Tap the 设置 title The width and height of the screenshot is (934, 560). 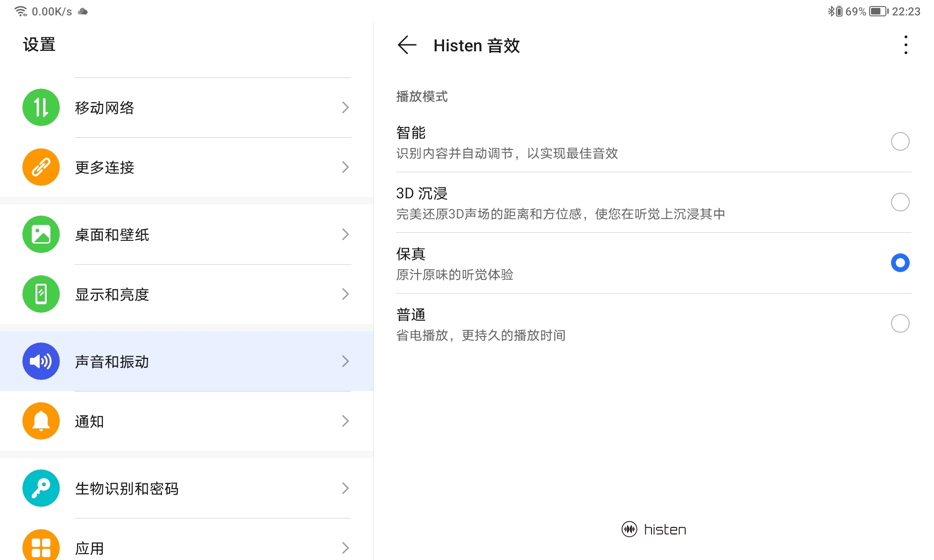pos(39,45)
